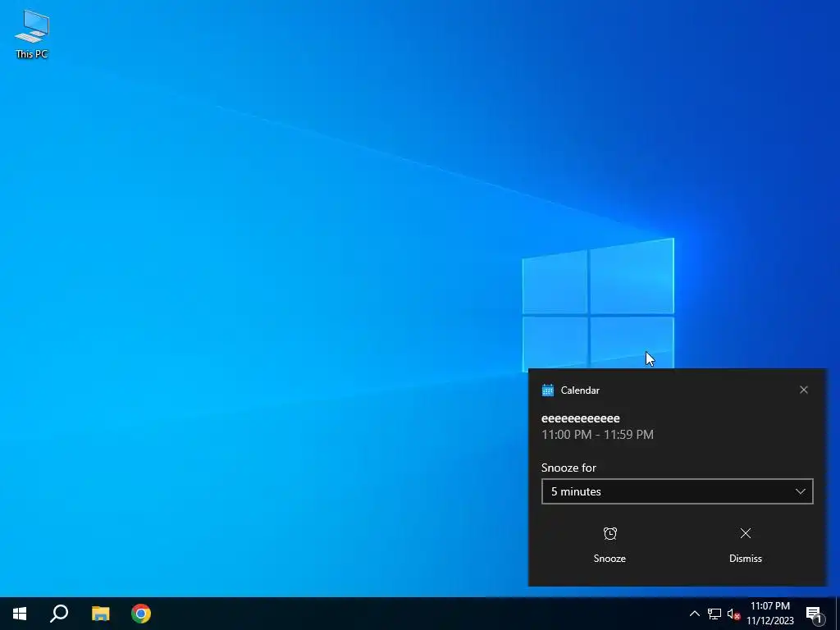Viewport: 840px width, 630px height.
Task: Show hidden system tray icons
Action: click(694, 614)
